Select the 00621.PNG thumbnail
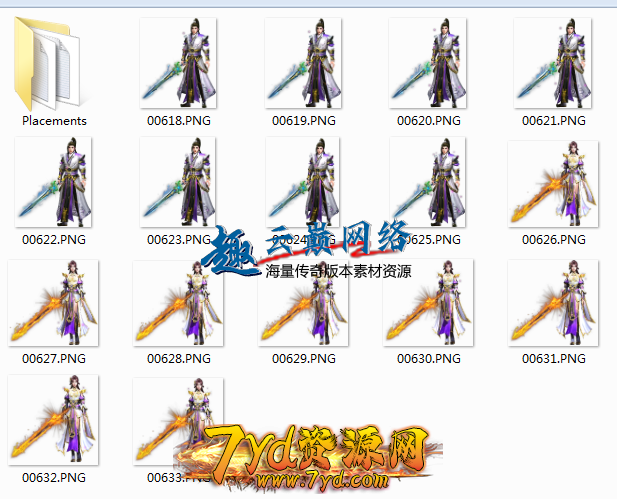Screen dimensions: 617x499 click(x=553, y=63)
